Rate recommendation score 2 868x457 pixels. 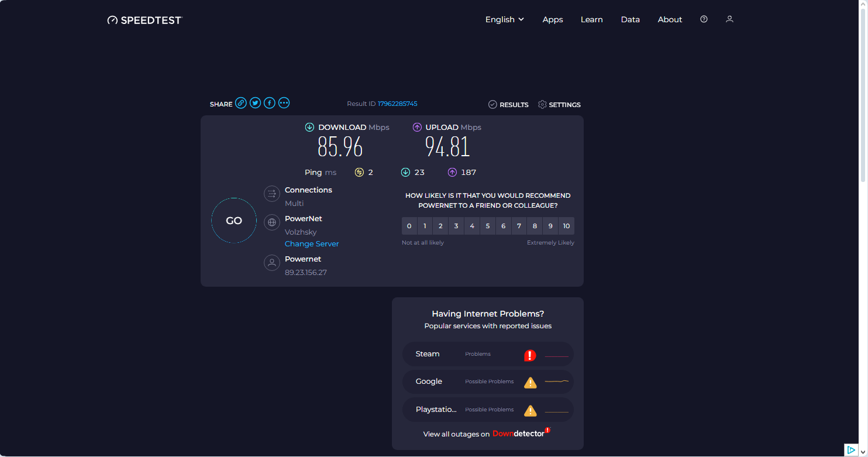point(441,226)
